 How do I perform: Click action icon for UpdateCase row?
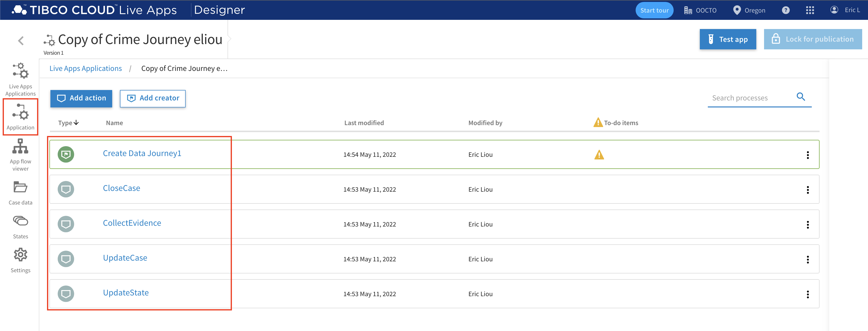tap(66, 259)
